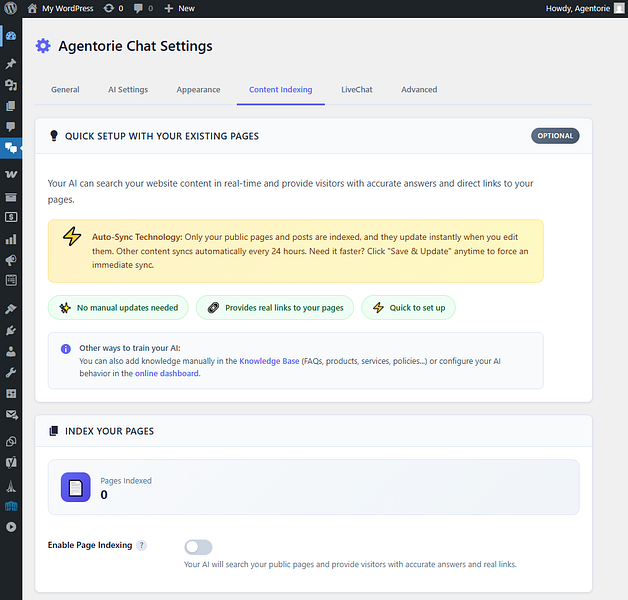Click the info icon beside 'Other ways to train'
This screenshot has height=600, width=628.
pos(66,349)
